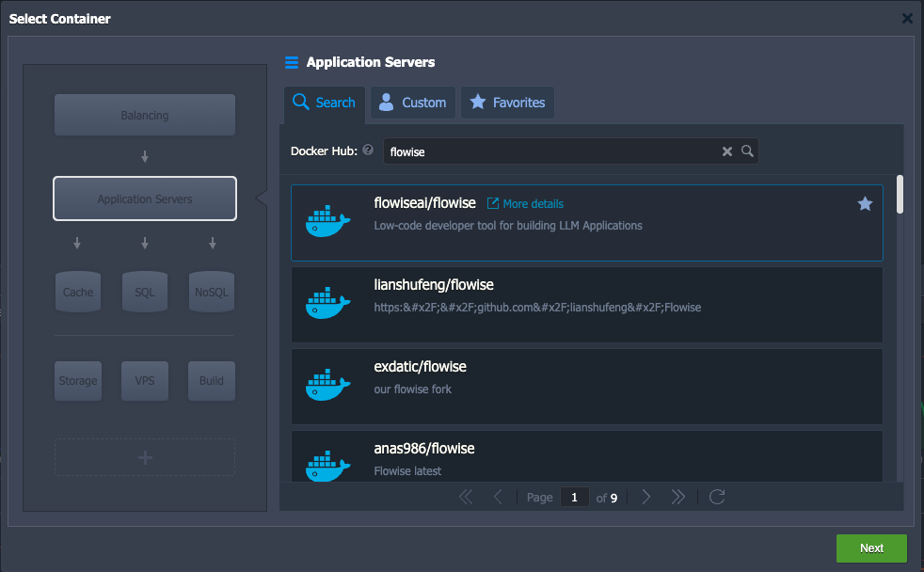Viewport: 924px width, 572px height.
Task: Go to previous results page
Action: [498, 497]
